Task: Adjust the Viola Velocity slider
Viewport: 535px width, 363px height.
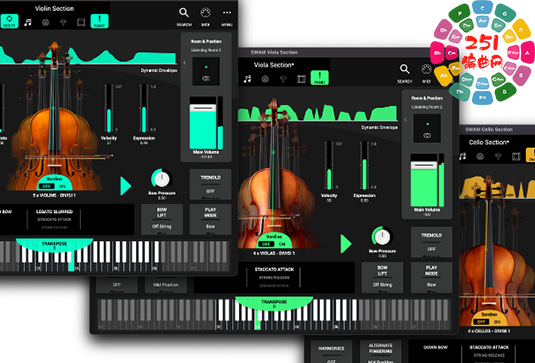Action: click(329, 166)
